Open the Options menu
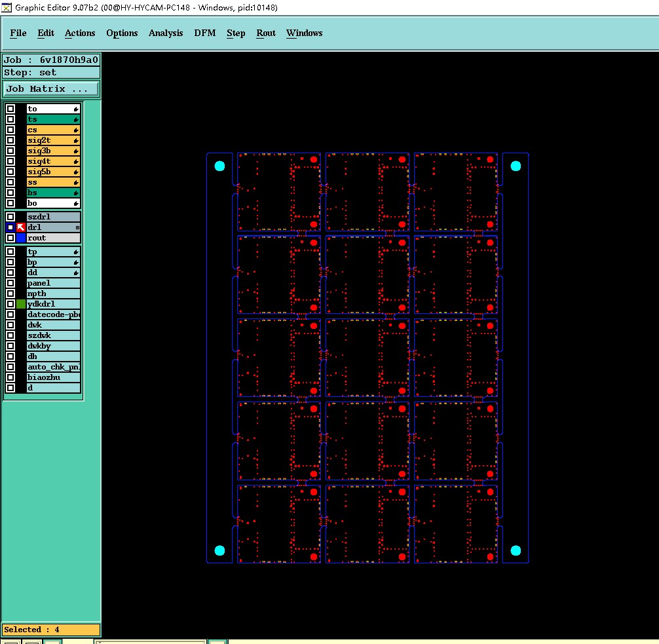The width and height of the screenshot is (659, 644). pos(122,33)
